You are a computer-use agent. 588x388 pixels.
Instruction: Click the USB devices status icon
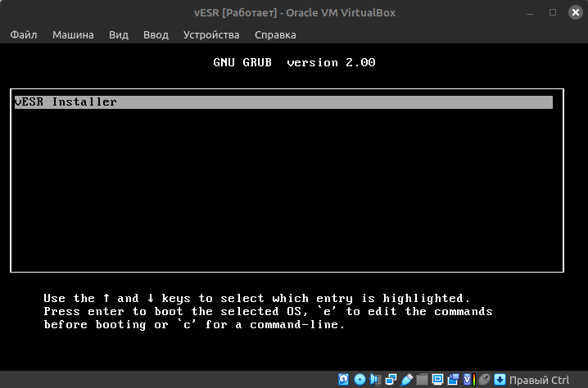(407, 379)
